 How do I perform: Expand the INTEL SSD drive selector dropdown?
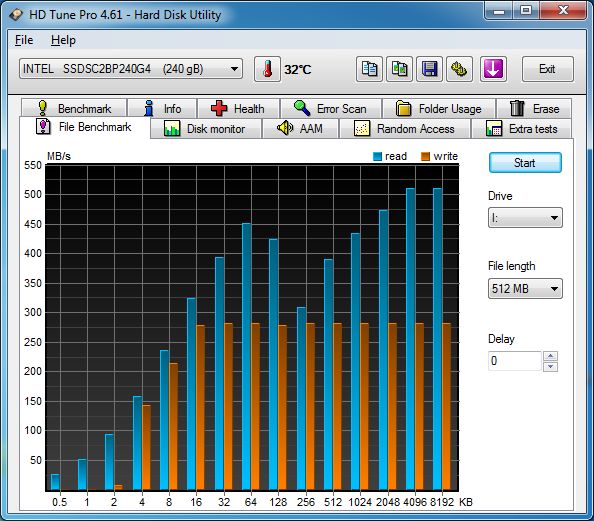pos(131,69)
